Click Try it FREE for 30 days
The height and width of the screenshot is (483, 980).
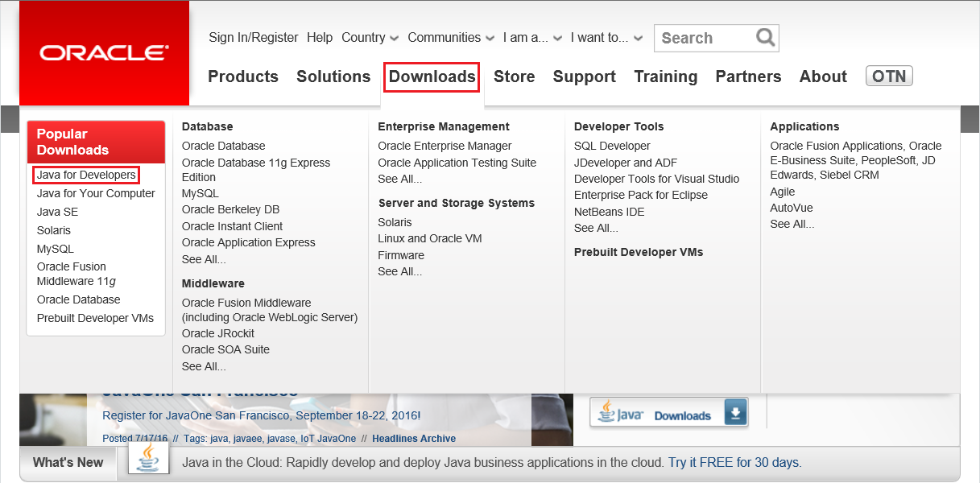point(733,463)
